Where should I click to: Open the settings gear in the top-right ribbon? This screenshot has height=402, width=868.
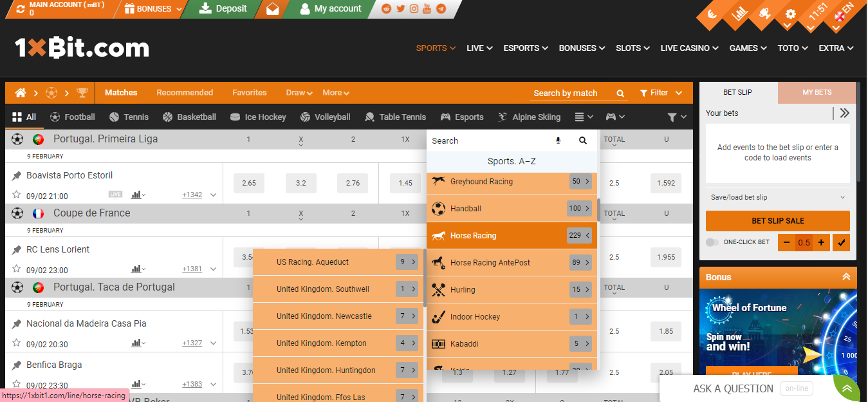(790, 14)
